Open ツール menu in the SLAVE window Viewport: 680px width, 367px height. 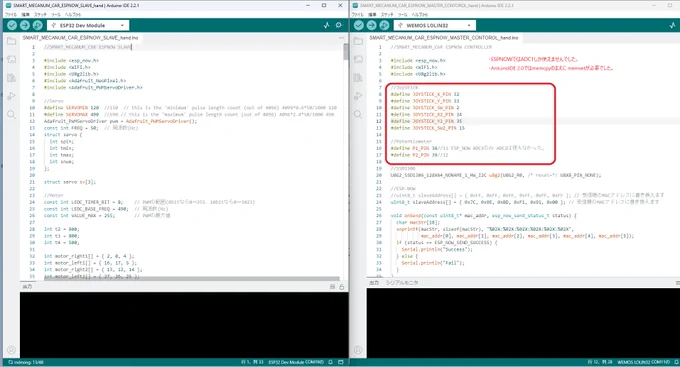pyautogui.click(x=56, y=14)
